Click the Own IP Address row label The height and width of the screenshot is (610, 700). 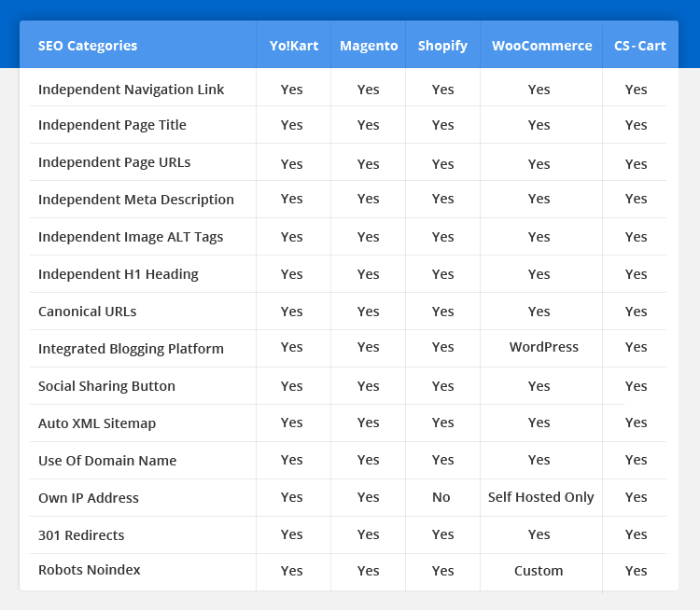coord(89,498)
